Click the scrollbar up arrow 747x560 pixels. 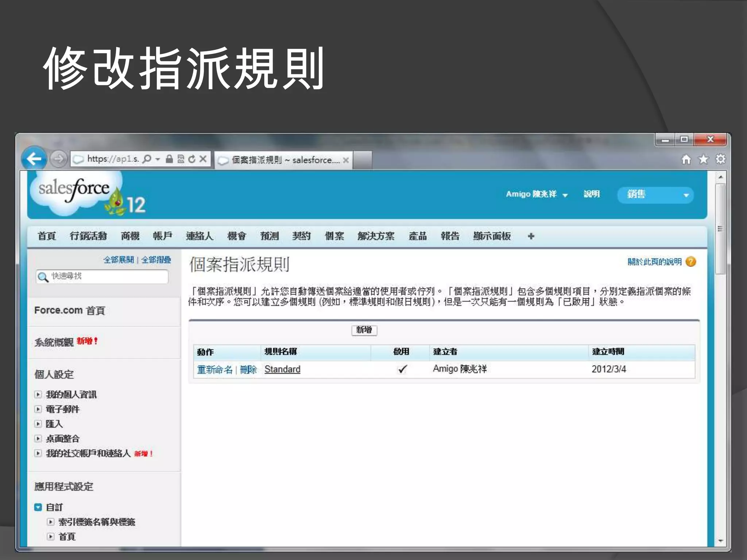click(x=720, y=177)
